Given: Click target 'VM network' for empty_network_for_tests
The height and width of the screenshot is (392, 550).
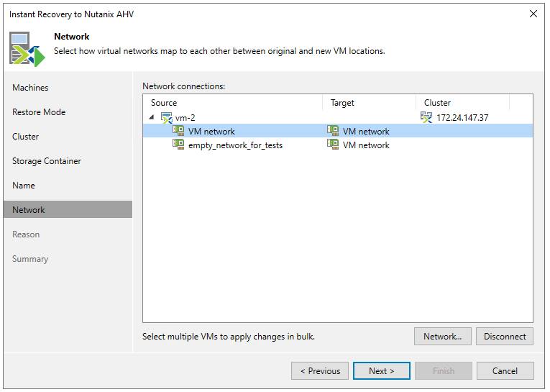Looking at the screenshot, I should click(366, 145).
